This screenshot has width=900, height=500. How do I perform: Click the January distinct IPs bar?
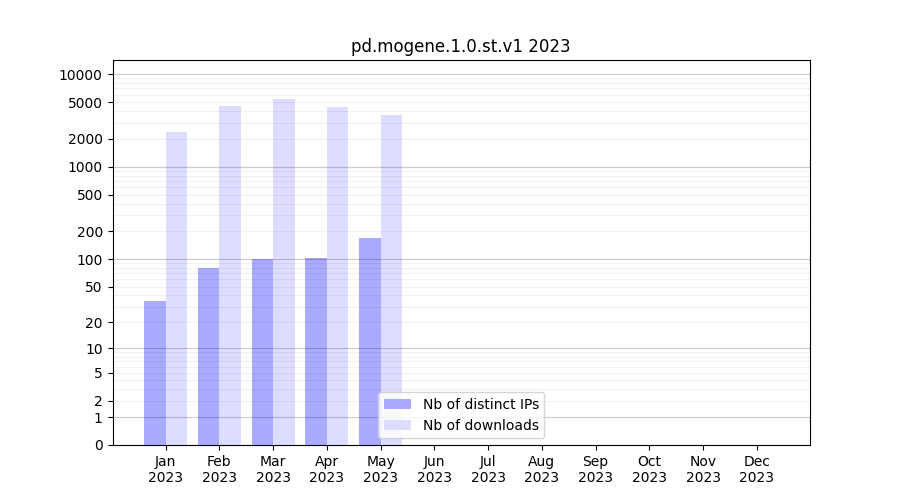[x=155, y=373]
